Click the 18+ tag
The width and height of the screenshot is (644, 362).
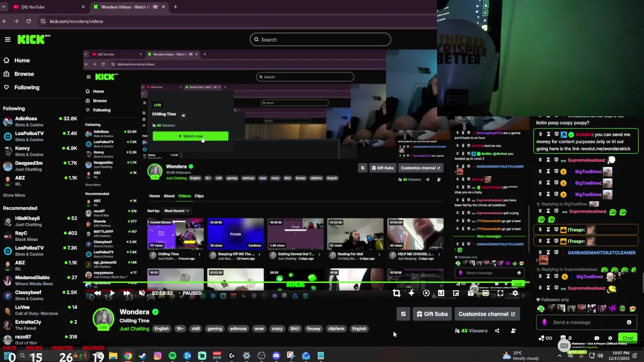(180, 329)
